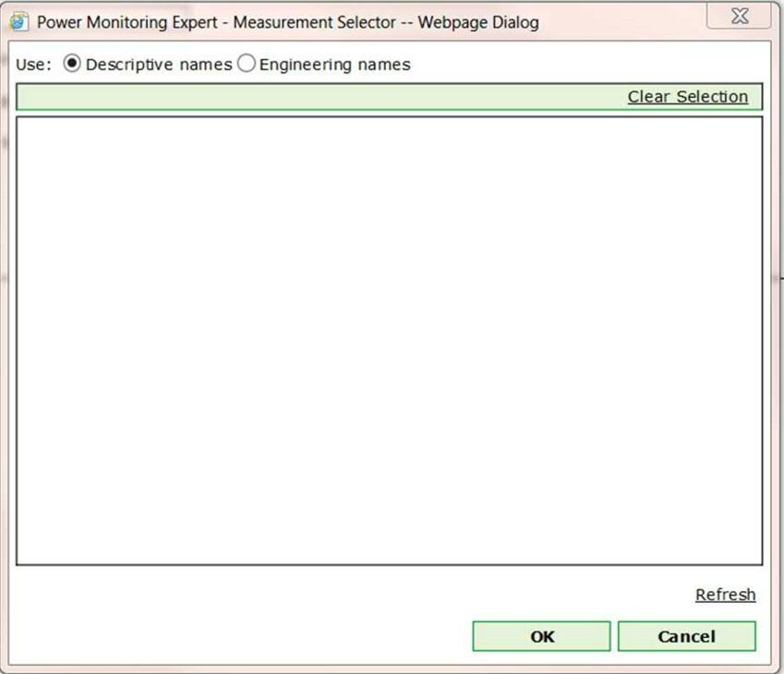Click inside the empty measurement list box
784x674 pixels.
(389, 341)
